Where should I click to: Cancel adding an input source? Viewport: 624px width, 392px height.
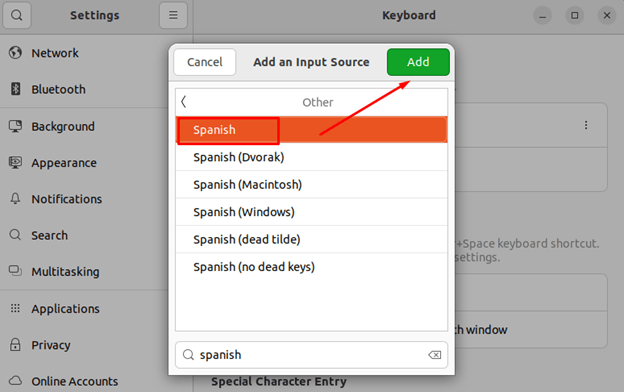click(x=205, y=62)
